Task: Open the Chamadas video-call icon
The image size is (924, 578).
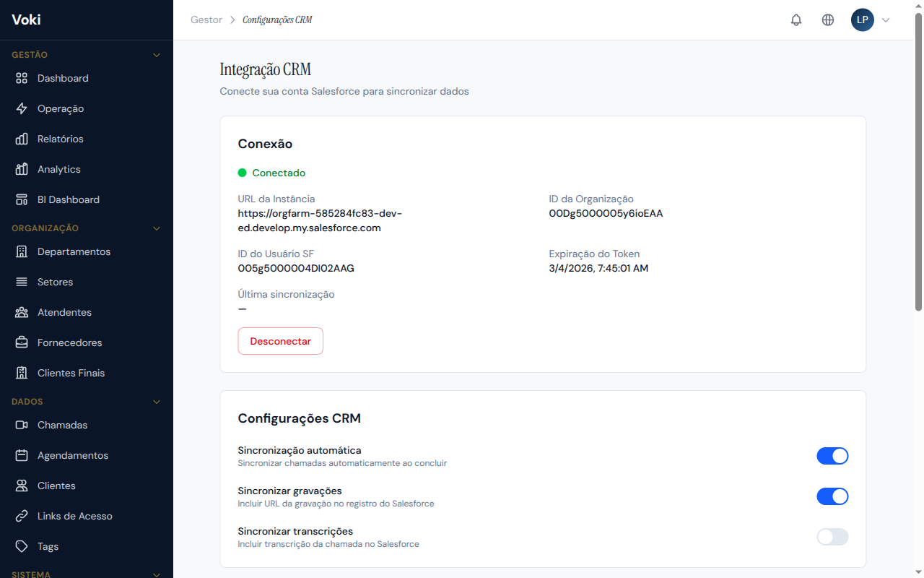Action: (x=23, y=425)
